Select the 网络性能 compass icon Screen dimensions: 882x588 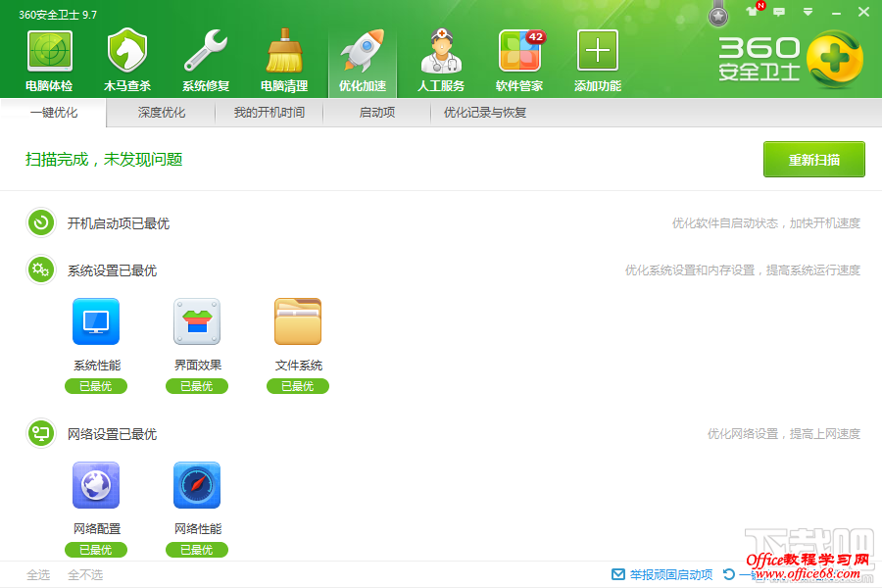(197, 485)
